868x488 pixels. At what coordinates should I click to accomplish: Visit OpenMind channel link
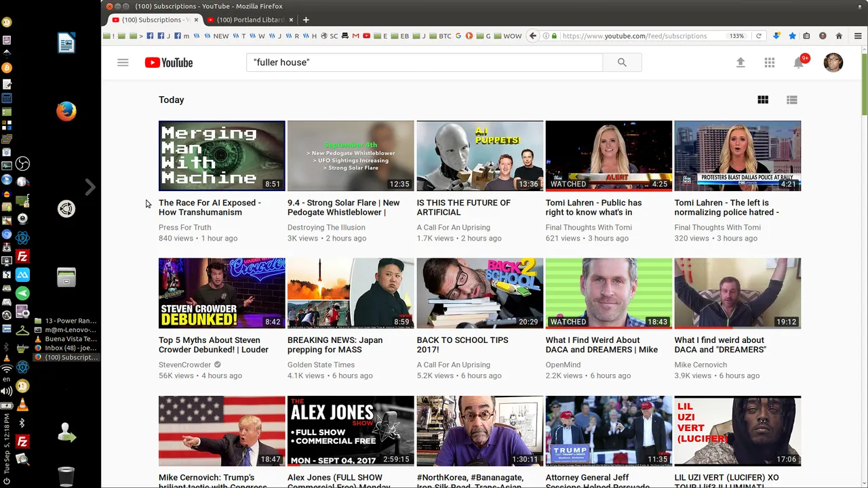coord(563,365)
